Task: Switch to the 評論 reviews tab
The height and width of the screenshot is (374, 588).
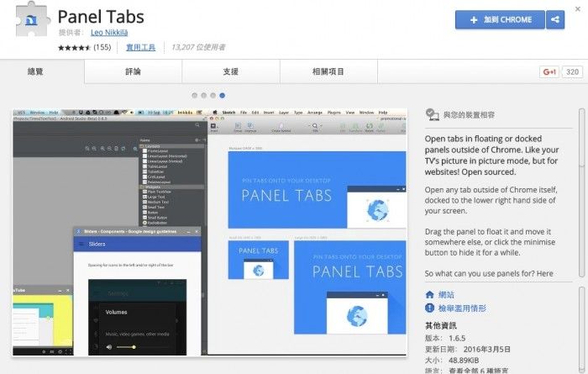Action: pos(133,71)
